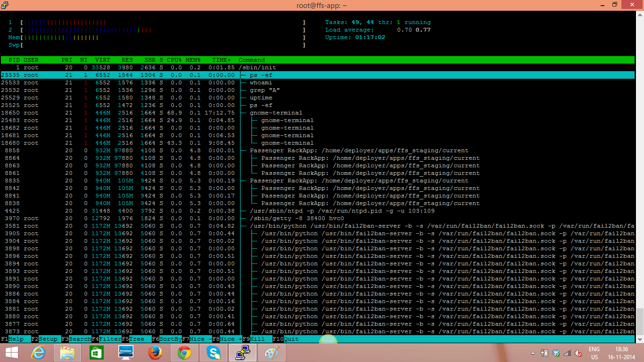644x362 pixels.
Task: Click the Mem usage meter bar
Action: [163, 37]
